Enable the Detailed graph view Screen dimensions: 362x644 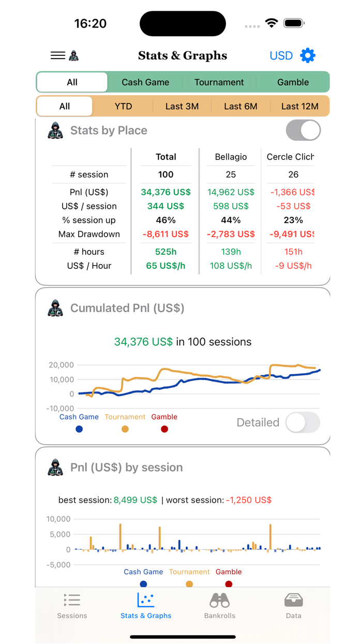pos(303,423)
